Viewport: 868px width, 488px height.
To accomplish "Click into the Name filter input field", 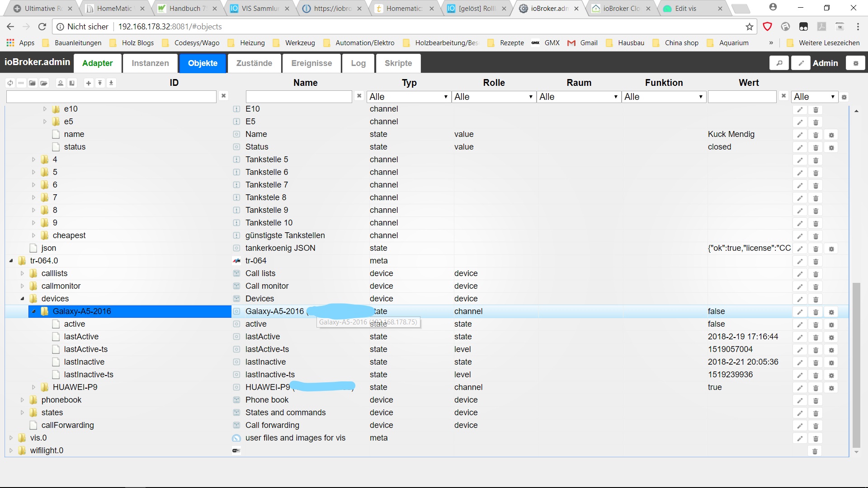I will tap(298, 97).
